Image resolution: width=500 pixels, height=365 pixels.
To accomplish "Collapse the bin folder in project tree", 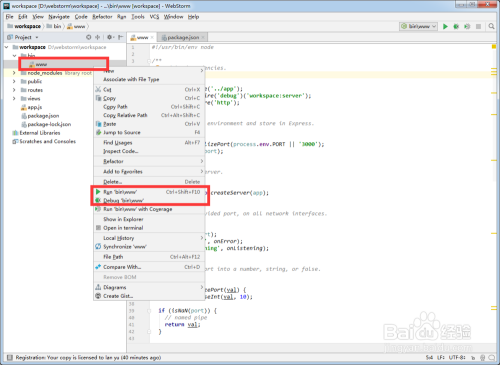I will 14,56.
